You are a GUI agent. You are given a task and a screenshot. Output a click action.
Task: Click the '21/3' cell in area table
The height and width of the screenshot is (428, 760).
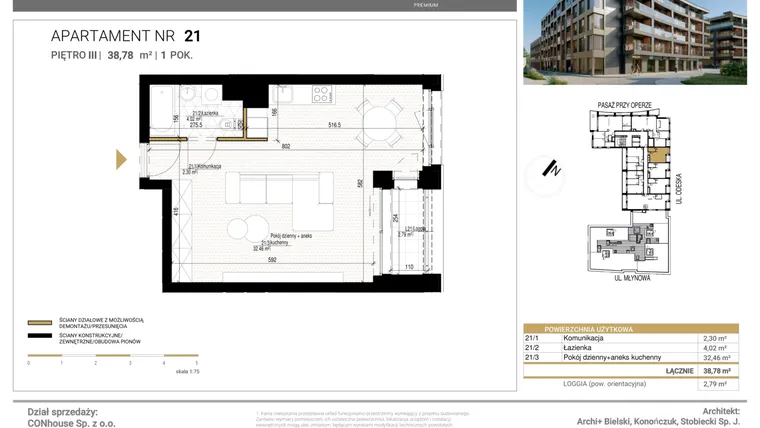[x=532, y=357]
